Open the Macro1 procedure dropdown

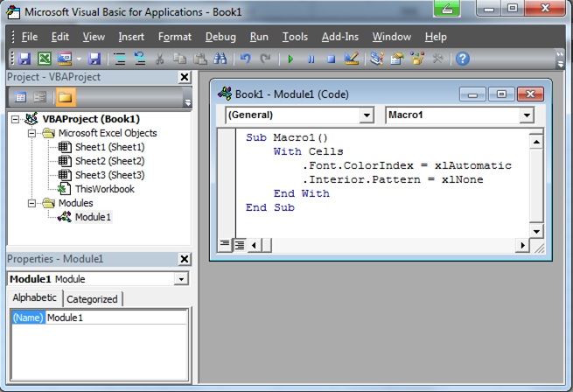click(x=527, y=115)
